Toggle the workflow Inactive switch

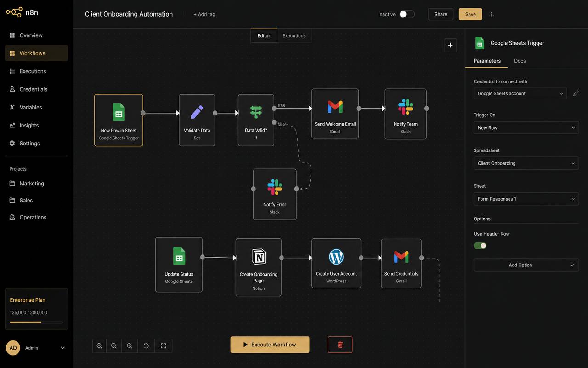pos(407,14)
